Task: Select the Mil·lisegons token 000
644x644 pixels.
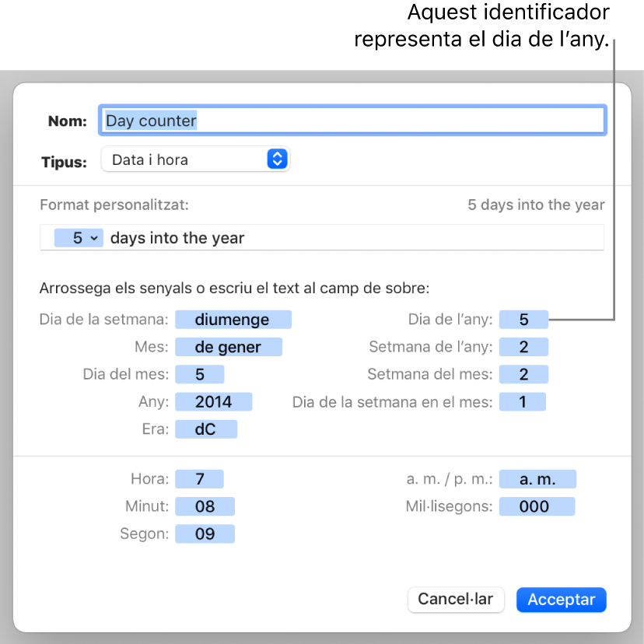Action: [537, 506]
